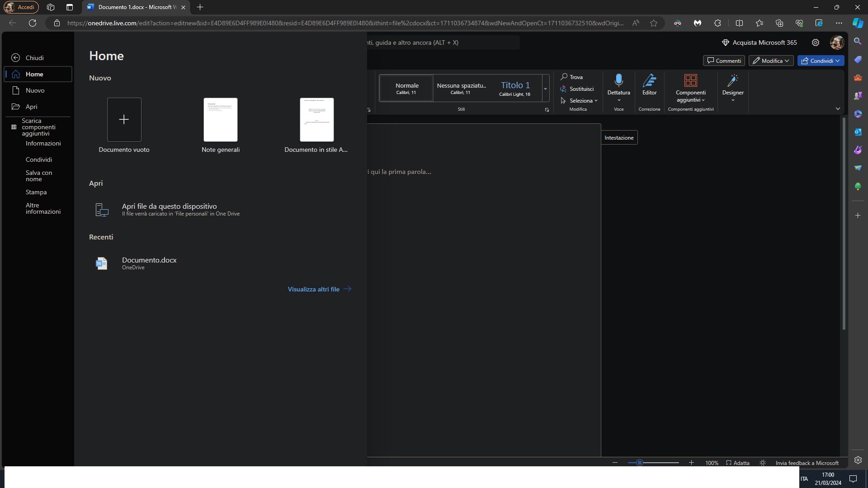Toggle the dark mode sun icon
Screen dimensions: 868x488
pyautogui.click(x=763, y=463)
